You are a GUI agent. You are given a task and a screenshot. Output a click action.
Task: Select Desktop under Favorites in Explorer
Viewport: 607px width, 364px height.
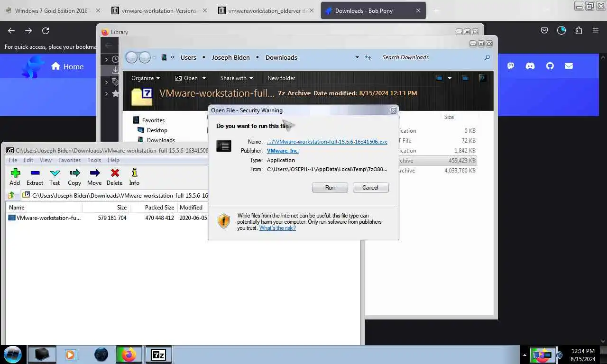pos(157,130)
